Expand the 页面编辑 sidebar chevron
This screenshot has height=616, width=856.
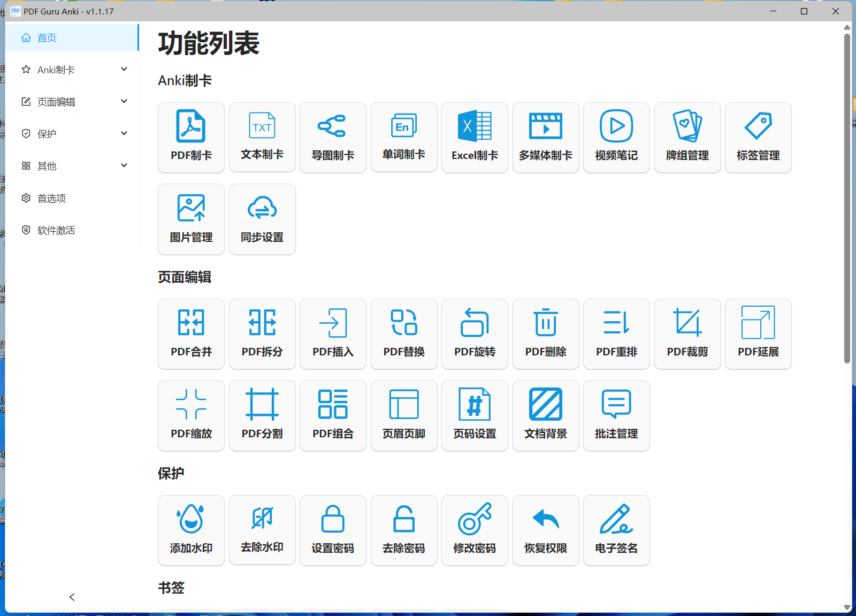124,101
